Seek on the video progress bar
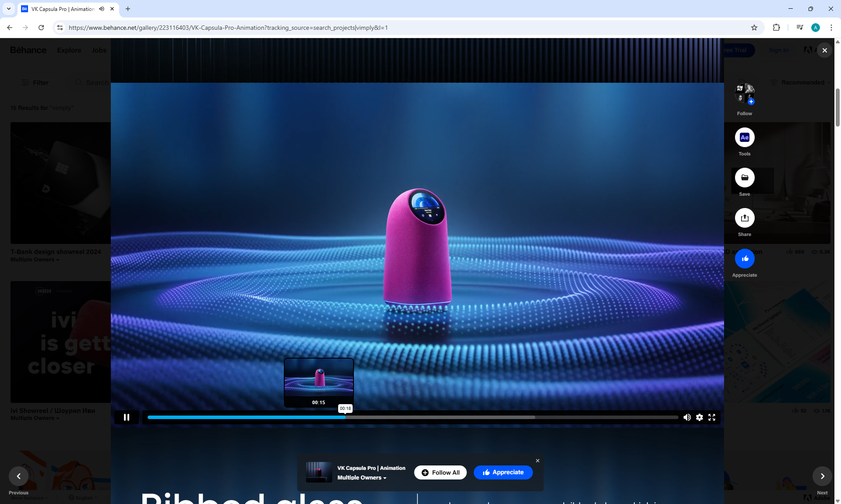 click(x=438, y=417)
